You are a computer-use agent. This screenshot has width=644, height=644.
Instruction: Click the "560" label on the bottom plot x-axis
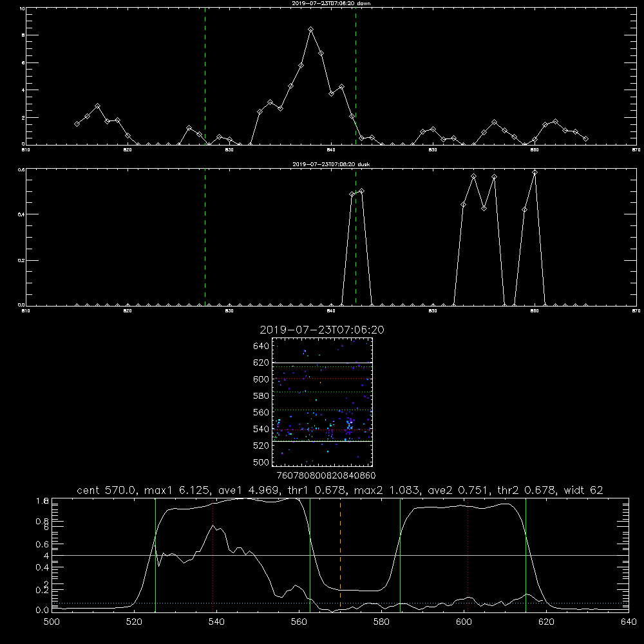click(x=299, y=622)
